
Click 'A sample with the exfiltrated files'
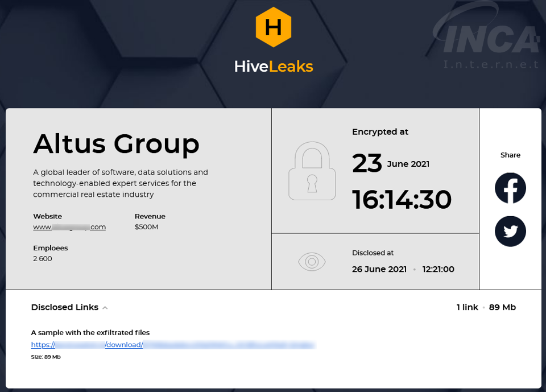click(x=90, y=332)
